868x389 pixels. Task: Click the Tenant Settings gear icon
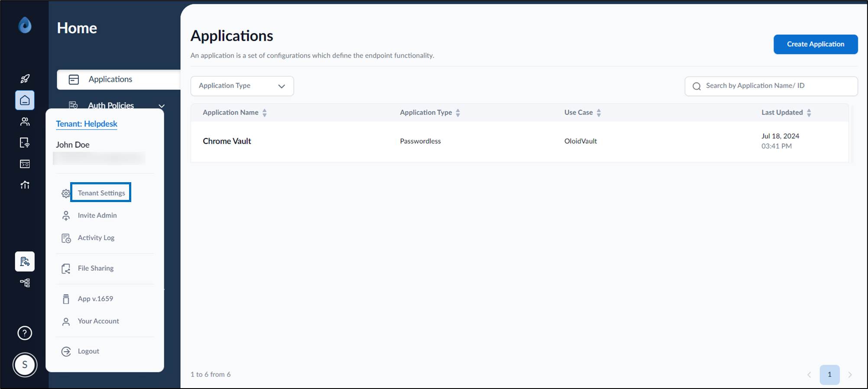coord(66,193)
